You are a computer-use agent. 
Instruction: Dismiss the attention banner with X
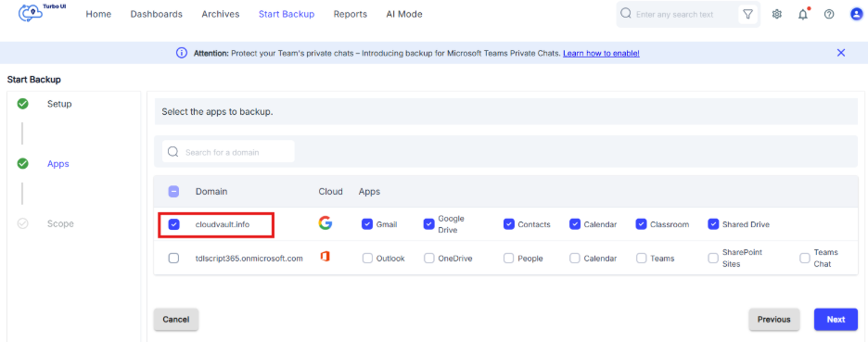pos(841,53)
